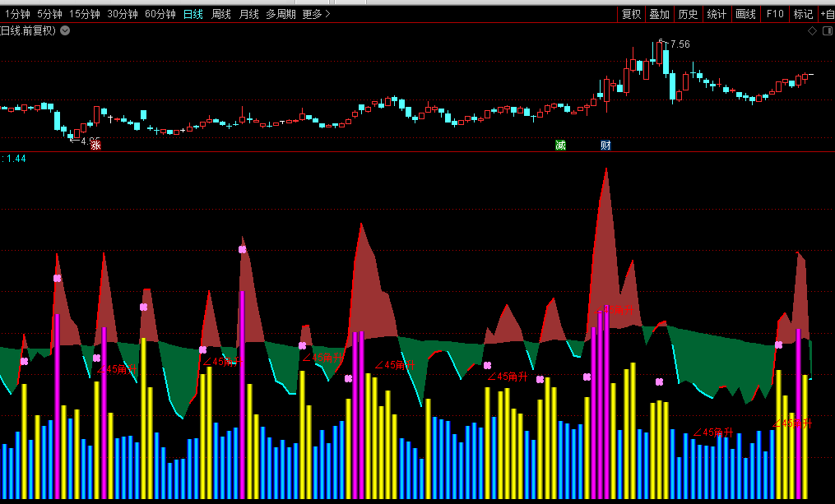Screen dimensions: 835x504
Task: Click the blue 财 event marker
Action: pyautogui.click(x=605, y=146)
